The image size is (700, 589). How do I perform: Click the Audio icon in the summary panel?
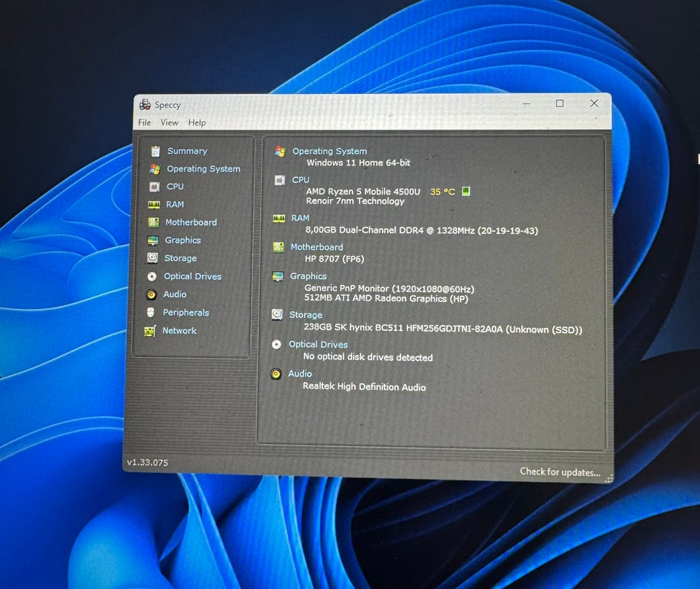coord(276,374)
